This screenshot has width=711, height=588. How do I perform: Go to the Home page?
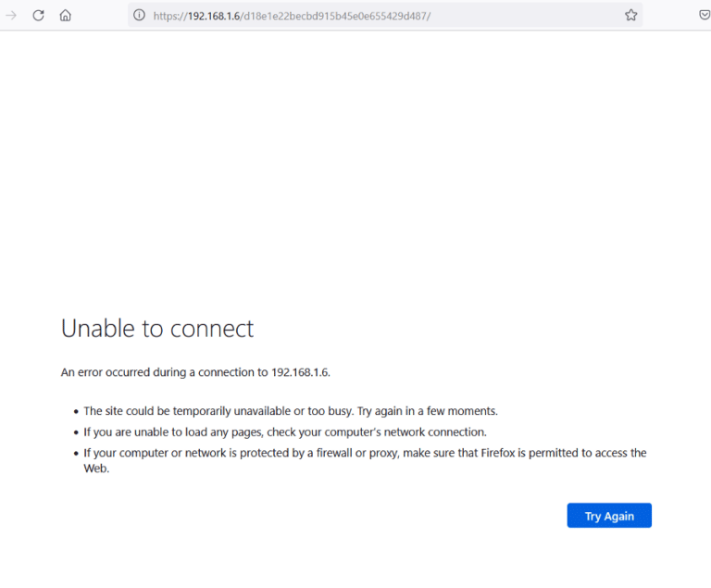click(65, 15)
